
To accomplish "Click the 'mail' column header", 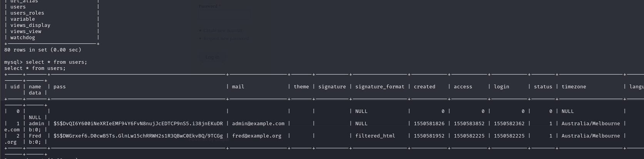I will 238,87.
